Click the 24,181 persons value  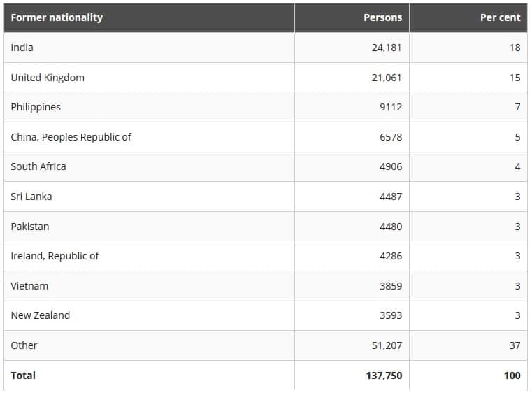point(387,48)
